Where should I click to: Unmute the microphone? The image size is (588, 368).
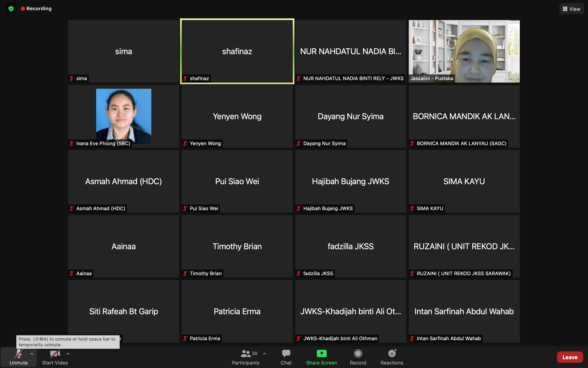[19, 357]
